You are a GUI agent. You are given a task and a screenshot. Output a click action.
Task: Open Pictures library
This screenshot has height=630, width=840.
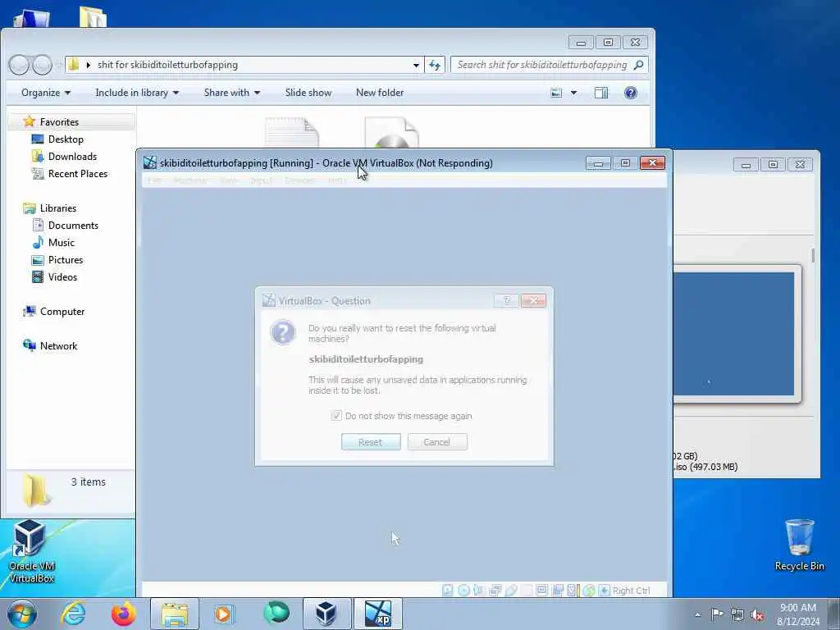click(66, 260)
